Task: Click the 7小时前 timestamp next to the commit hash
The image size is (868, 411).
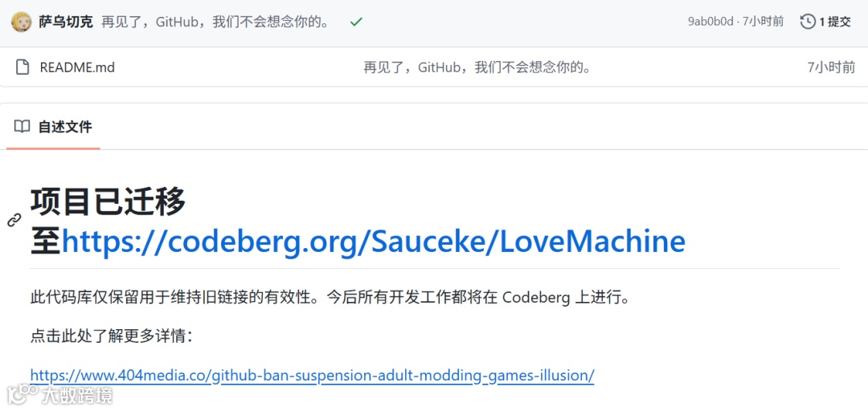Action: pos(763,22)
